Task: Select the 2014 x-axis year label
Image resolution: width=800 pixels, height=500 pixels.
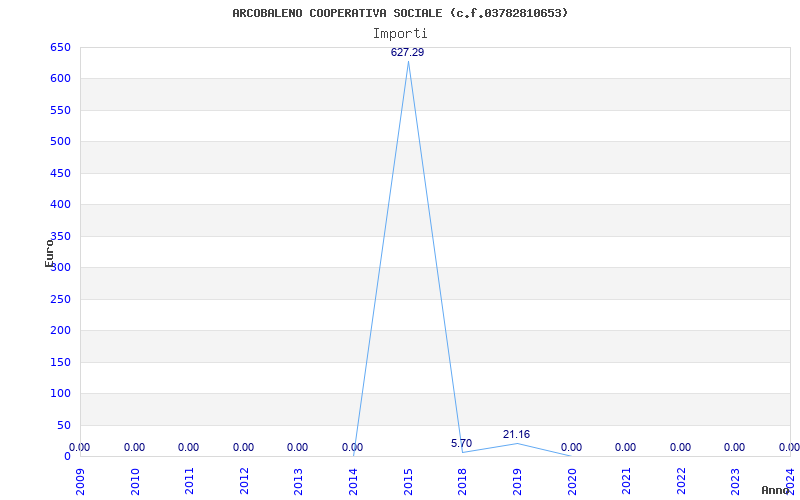Action: pyautogui.click(x=353, y=481)
